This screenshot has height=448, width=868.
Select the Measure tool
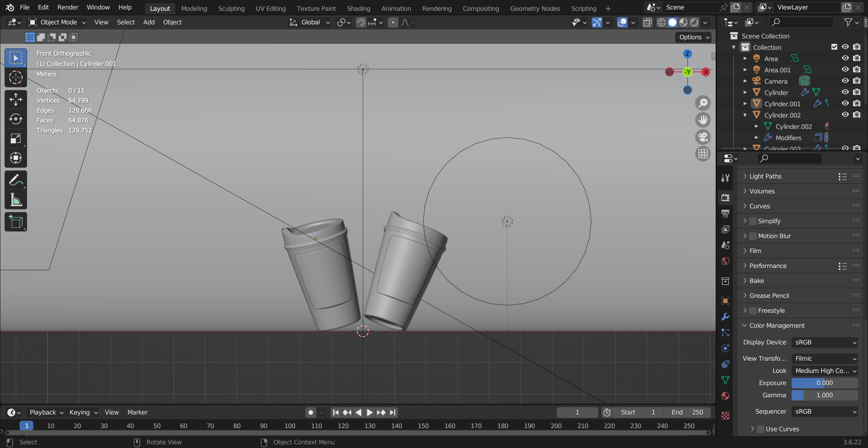(16, 200)
